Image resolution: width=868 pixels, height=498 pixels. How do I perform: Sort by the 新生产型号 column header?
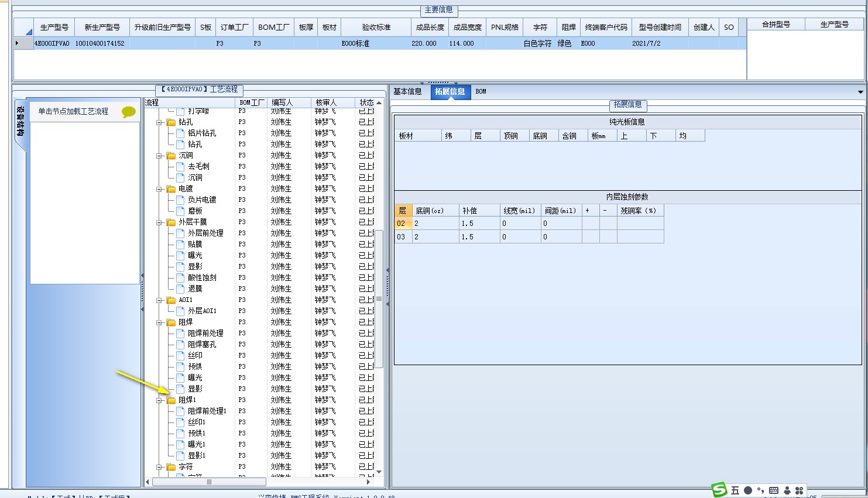point(102,27)
